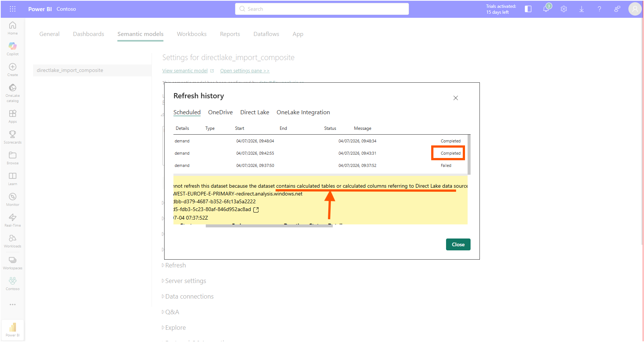Open Learn in the sidebar
This screenshot has height=342, width=644.
[x=13, y=179]
